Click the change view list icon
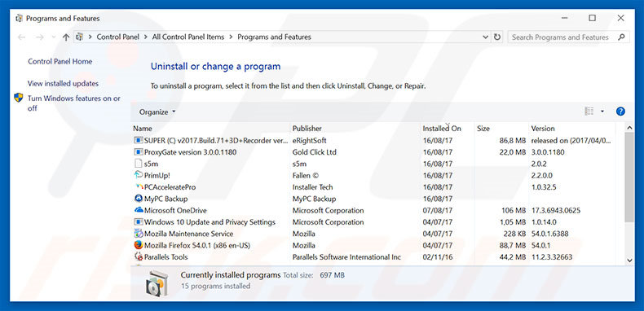The image size is (644, 311). [589, 112]
